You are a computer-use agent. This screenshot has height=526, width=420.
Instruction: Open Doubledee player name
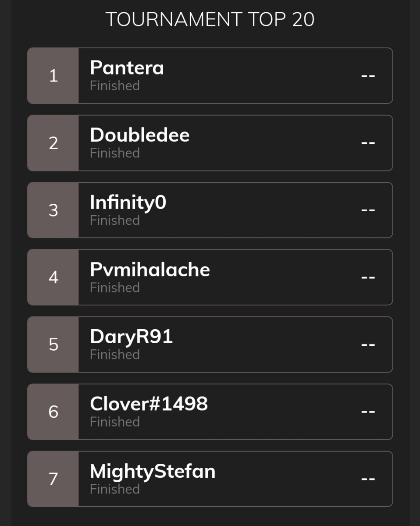tap(140, 135)
